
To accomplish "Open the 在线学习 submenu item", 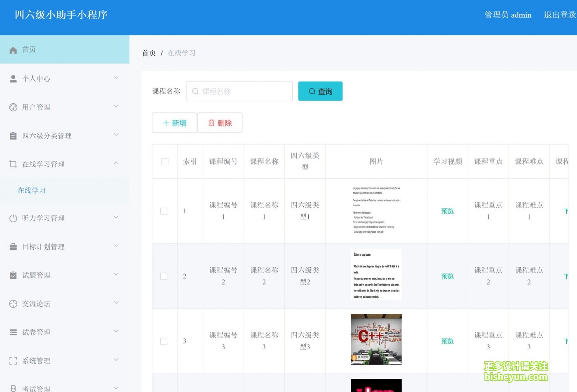I will click(x=32, y=190).
